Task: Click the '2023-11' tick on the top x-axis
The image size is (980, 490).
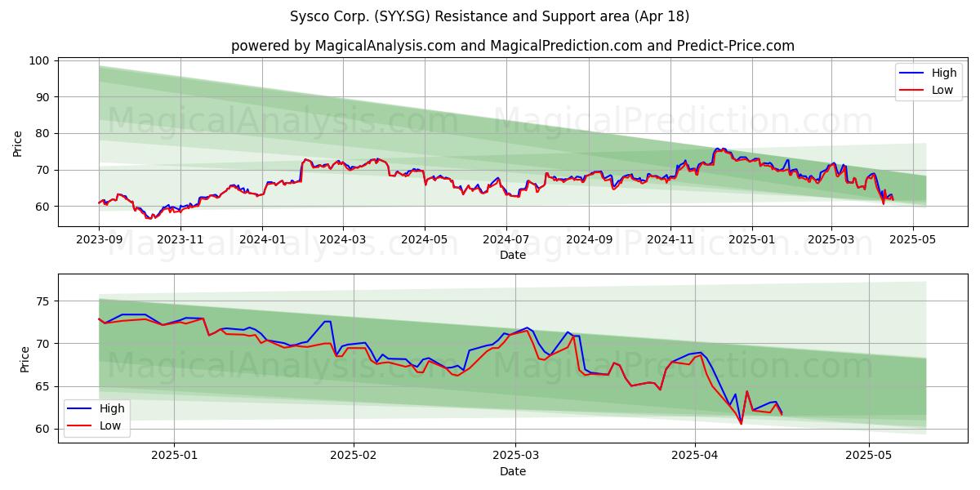Action: click(x=180, y=240)
